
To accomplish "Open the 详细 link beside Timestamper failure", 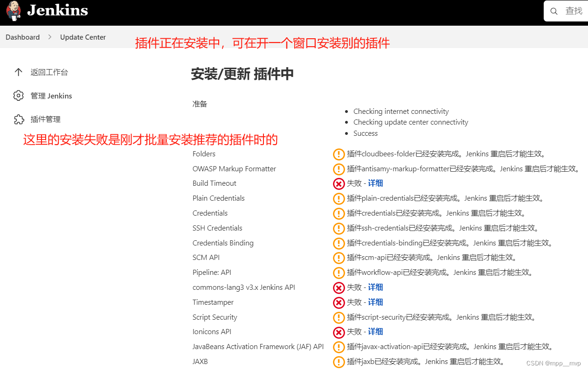I will click(375, 302).
